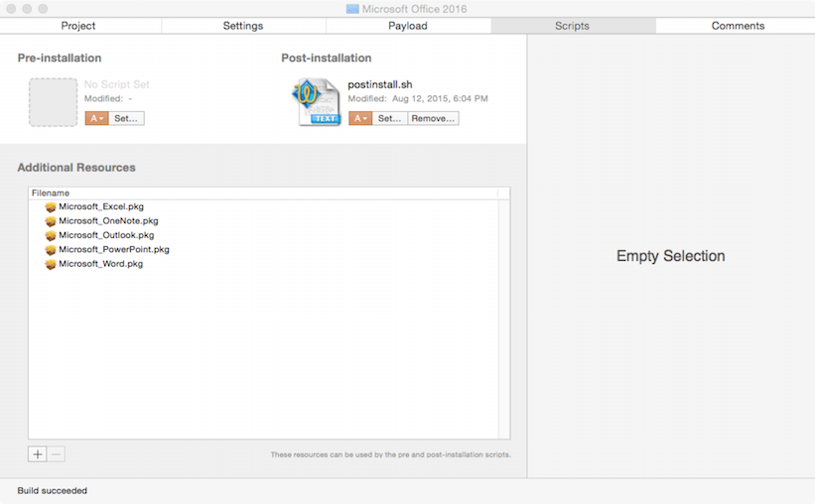Click the Empty Selection text

[670, 256]
